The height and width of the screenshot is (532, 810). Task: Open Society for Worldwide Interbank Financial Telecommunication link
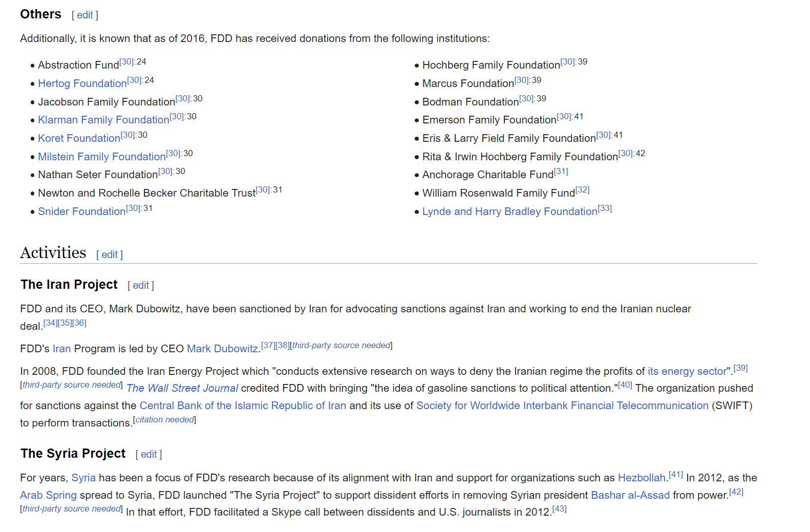[x=562, y=406]
